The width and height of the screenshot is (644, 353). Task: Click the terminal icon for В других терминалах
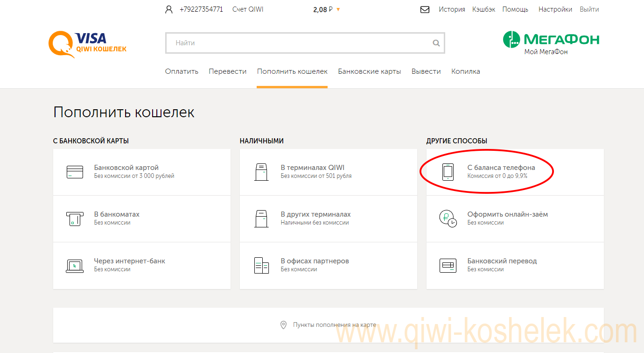261,219
